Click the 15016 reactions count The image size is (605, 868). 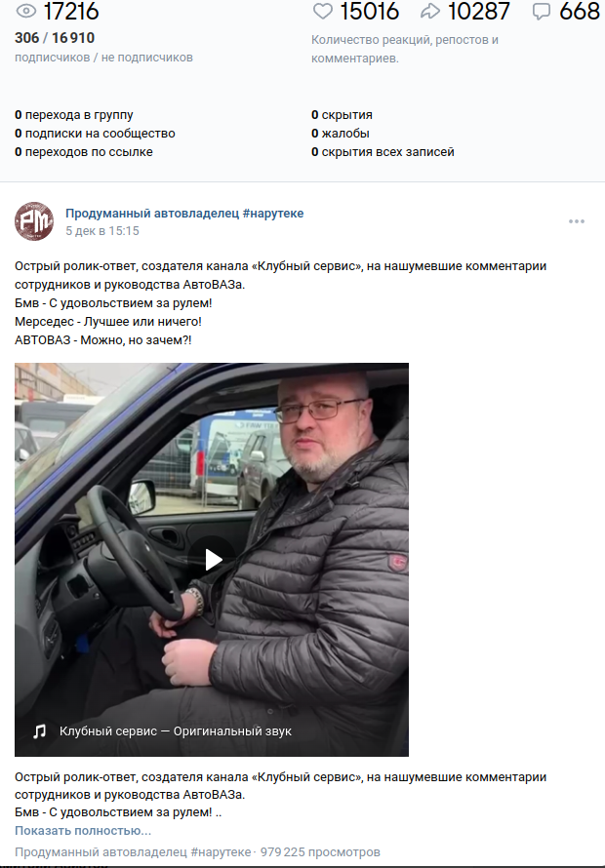click(x=369, y=11)
